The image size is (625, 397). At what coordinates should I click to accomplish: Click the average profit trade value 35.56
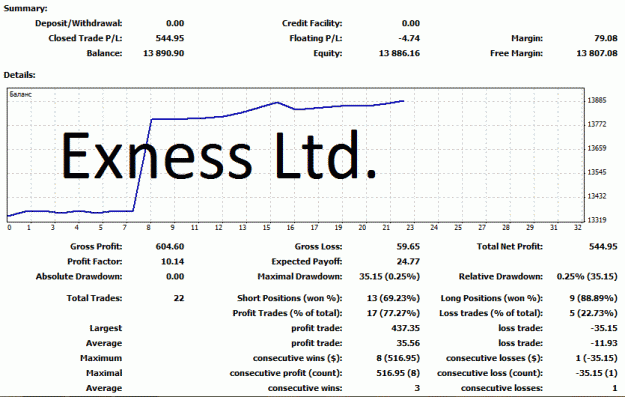[408, 343]
